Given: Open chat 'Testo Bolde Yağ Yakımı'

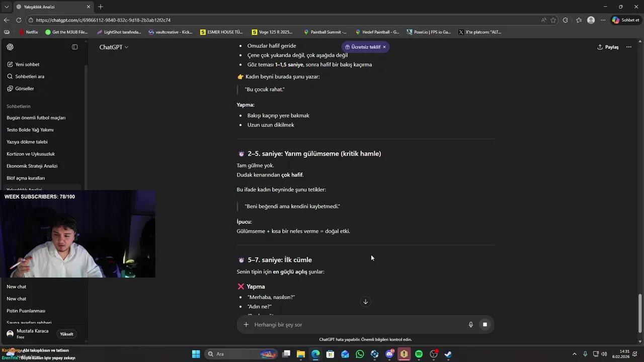Looking at the screenshot, I should pos(30,130).
